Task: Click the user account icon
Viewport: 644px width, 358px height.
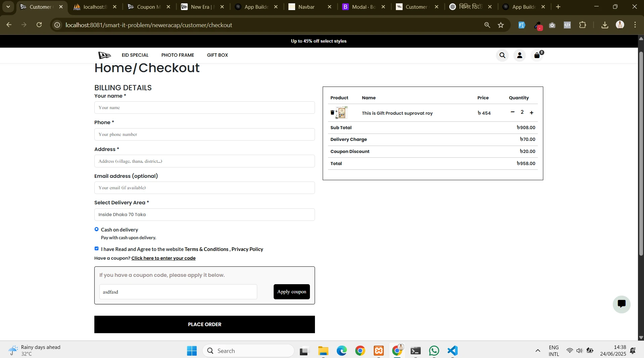Action: (519, 55)
